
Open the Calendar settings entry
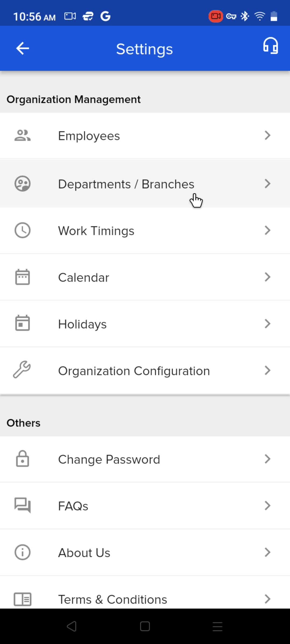pyautogui.click(x=145, y=277)
